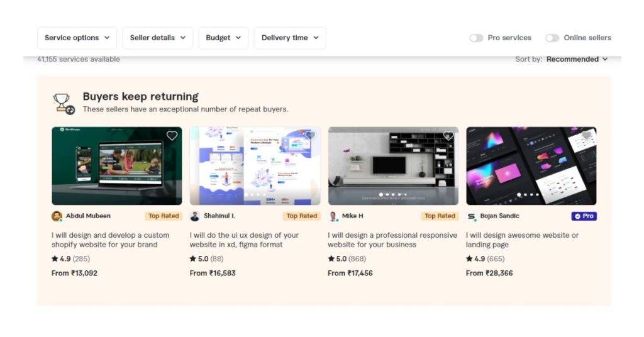
Task: Click the rating star on Abdul Mubeen's gig
Action: [x=55, y=258]
